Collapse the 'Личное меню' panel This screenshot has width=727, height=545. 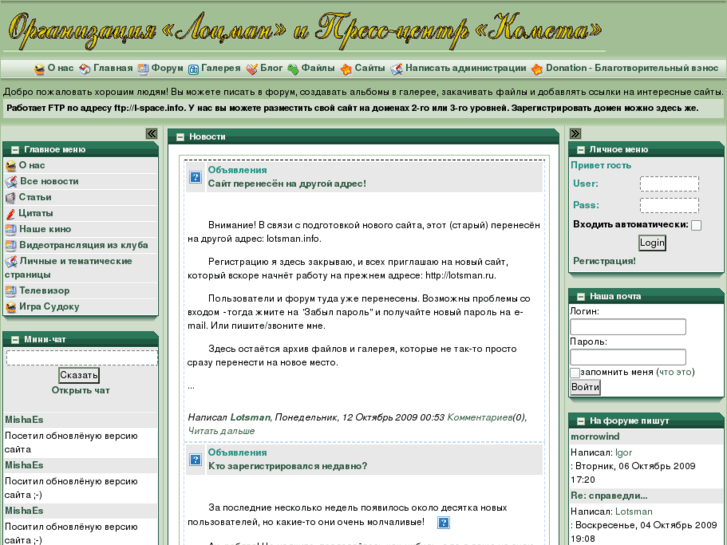(x=580, y=150)
